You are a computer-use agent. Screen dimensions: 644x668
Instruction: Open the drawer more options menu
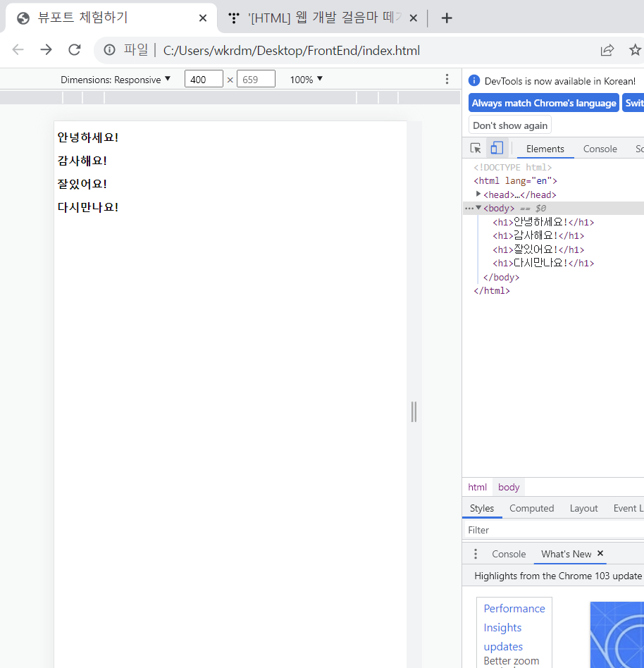(476, 554)
